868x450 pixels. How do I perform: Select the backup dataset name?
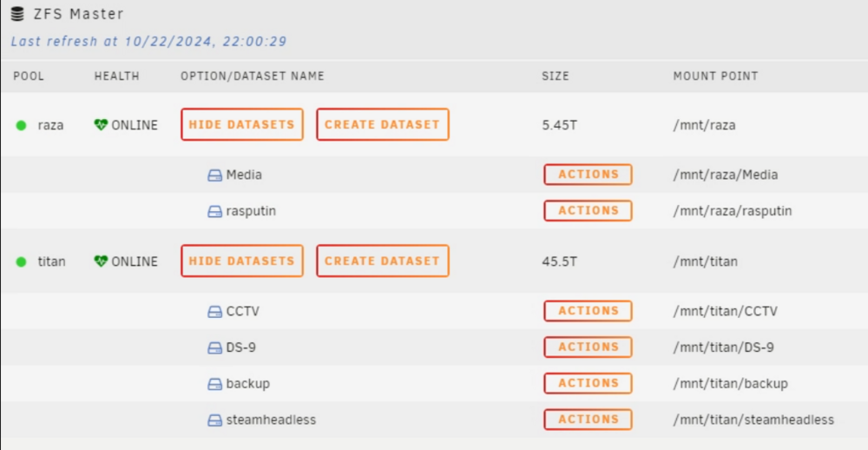tap(248, 384)
